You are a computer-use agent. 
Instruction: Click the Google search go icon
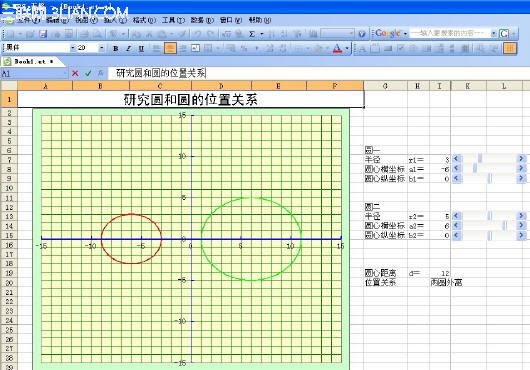pos(504,33)
